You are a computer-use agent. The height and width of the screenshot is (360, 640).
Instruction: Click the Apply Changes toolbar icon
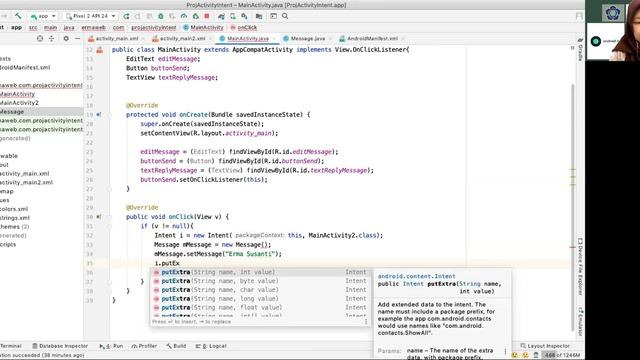pyautogui.click(x=138, y=16)
